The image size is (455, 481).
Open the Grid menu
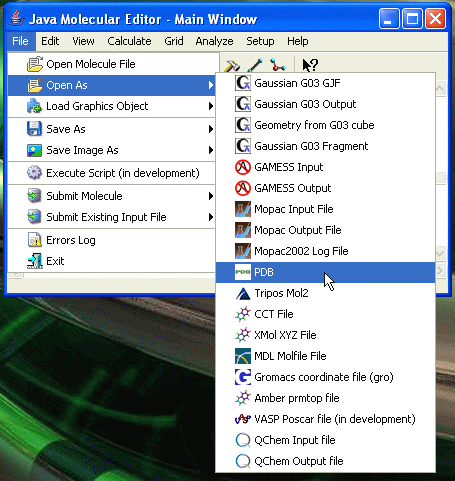174,41
